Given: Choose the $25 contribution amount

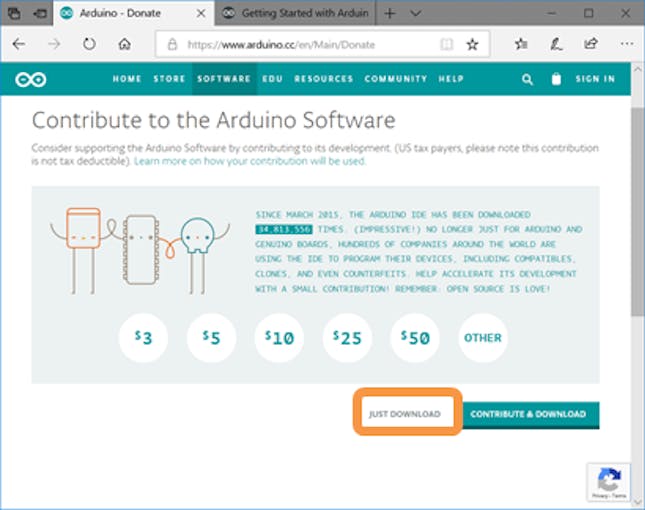Looking at the screenshot, I should (347, 338).
